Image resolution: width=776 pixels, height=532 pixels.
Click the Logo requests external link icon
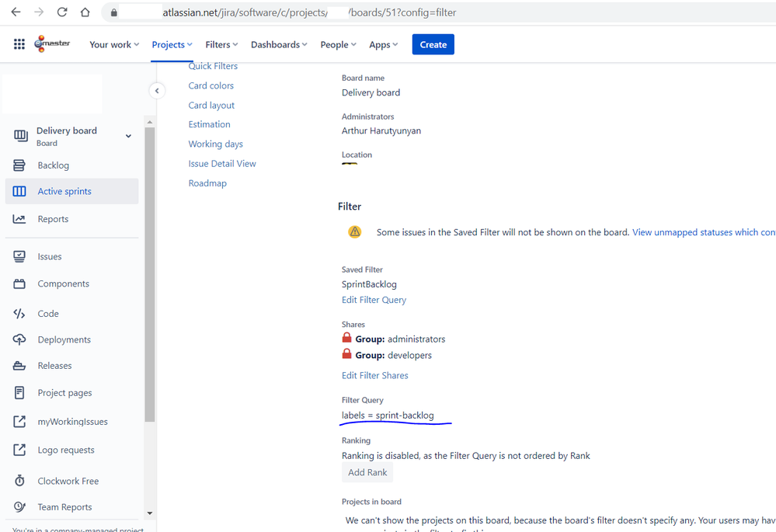click(x=19, y=450)
